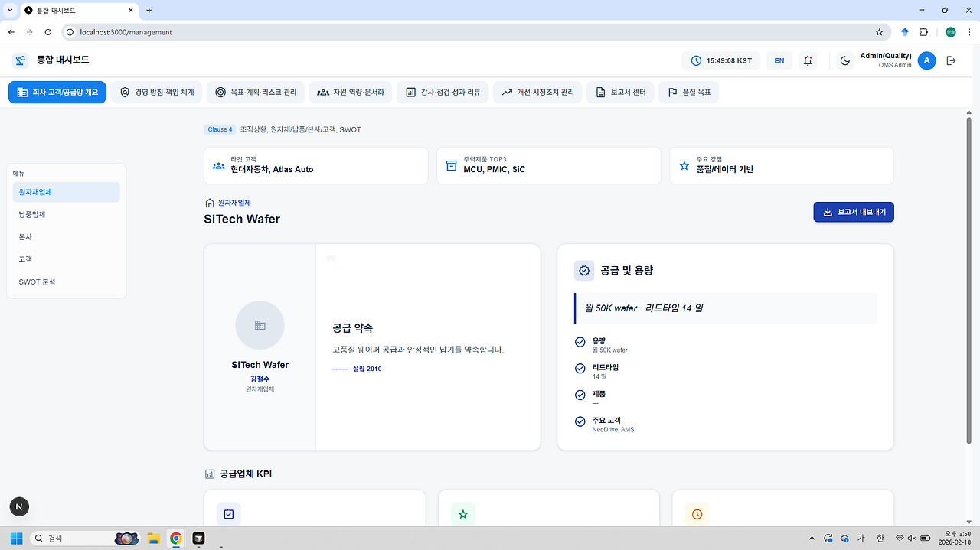Image resolution: width=980 pixels, height=550 pixels.
Task: Click the check icon beside 제품
Action: (580, 395)
